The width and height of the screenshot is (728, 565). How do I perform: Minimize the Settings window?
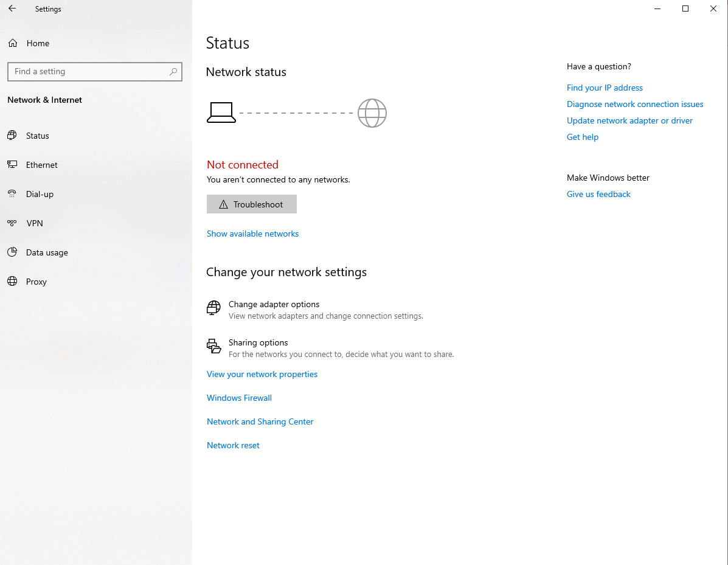coord(657,9)
